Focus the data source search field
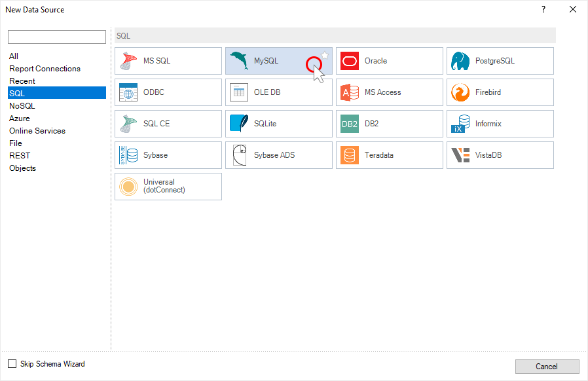 click(56, 37)
